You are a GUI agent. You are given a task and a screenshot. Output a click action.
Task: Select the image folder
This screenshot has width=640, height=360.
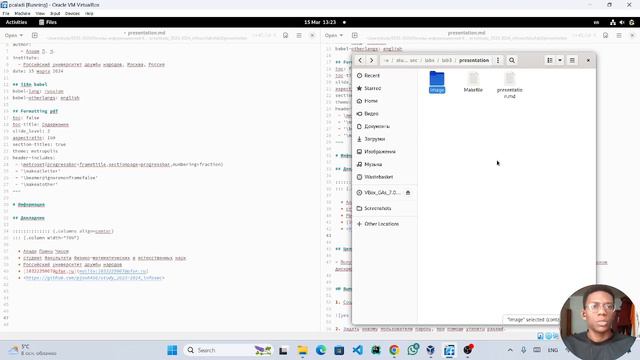(x=437, y=82)
